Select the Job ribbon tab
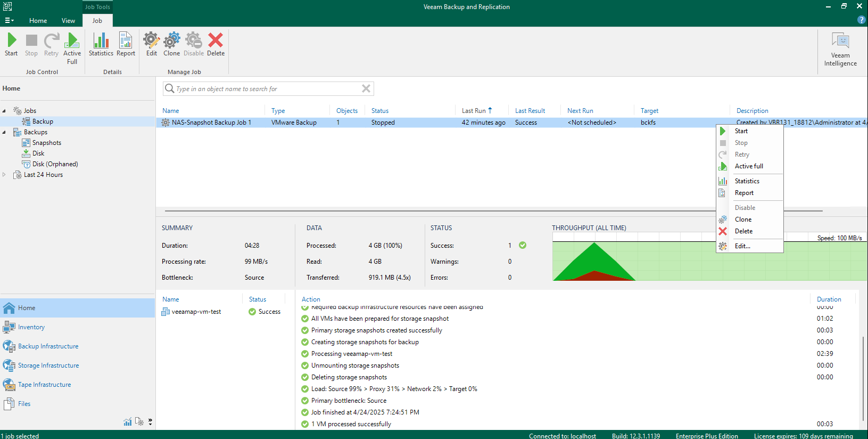The height and width of the screenshot is (439, 868). 97,21
